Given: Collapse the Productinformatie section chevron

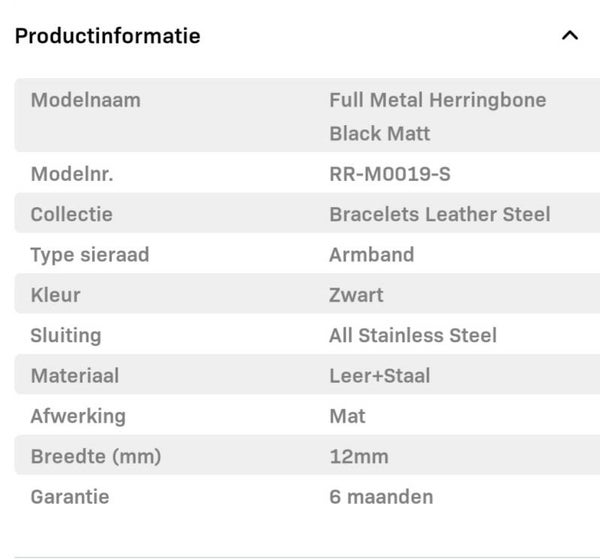Looking at the screenshot, I should coord(570,36).
